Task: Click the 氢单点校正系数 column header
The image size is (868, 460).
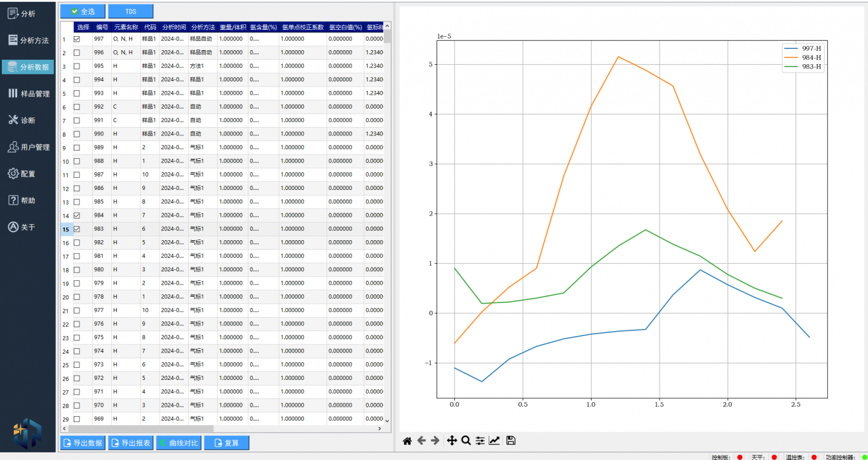Action: 302,27
